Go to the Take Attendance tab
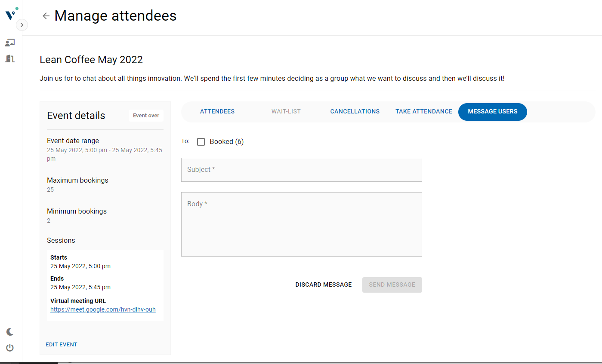 (x=424, y=111)
